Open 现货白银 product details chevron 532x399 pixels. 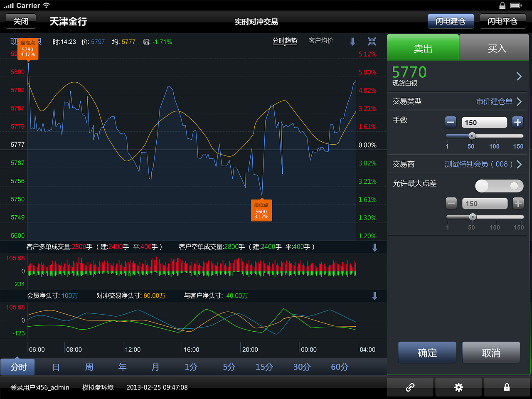tap(519, 76)
